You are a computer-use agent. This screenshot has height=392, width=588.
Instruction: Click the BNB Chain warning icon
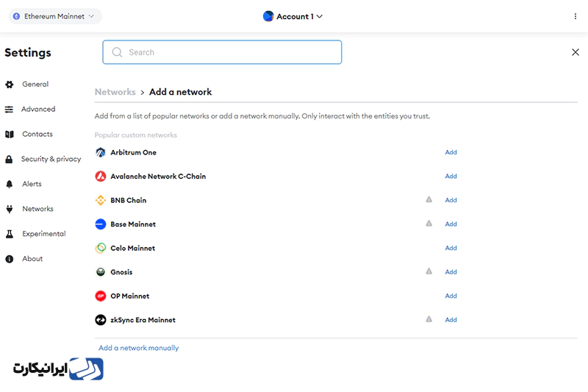[429, 199]
